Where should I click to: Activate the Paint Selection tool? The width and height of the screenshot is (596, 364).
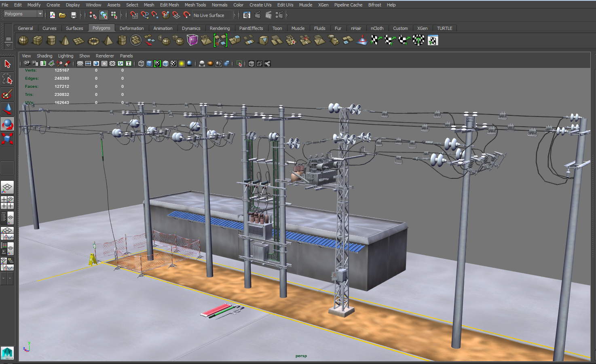7,94
